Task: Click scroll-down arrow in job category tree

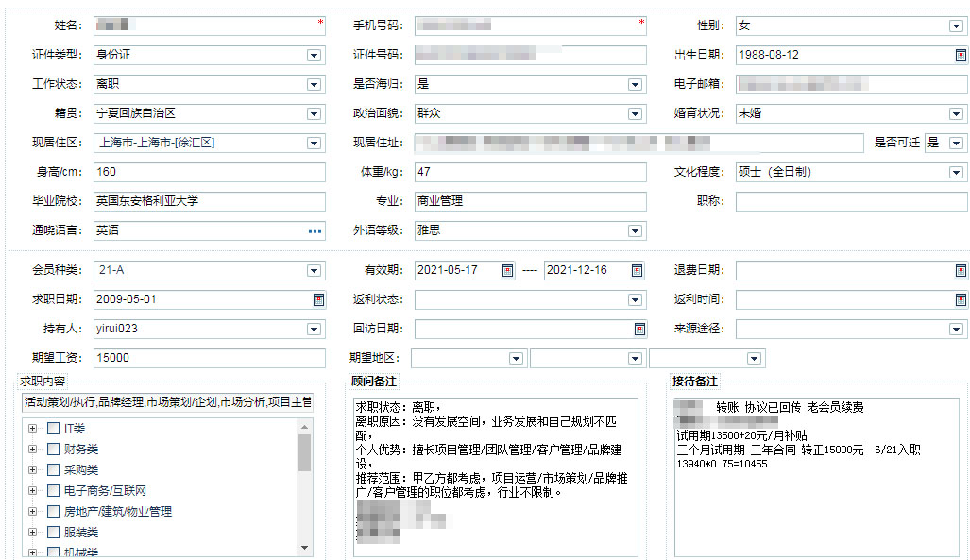Action: (x=304, y=547)
